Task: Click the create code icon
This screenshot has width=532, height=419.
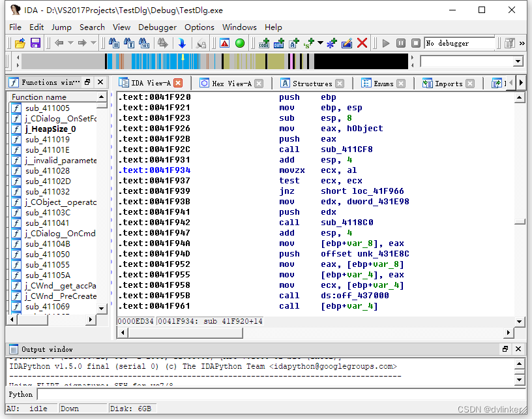Action: (x=264, y=43)
